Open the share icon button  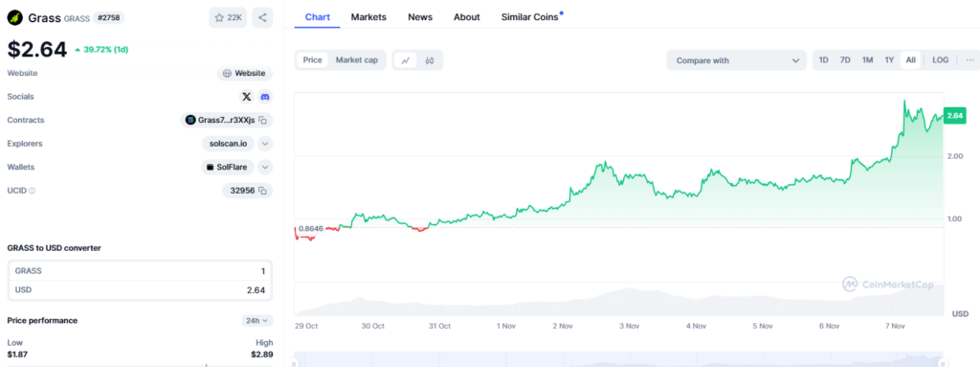point(262,17)
